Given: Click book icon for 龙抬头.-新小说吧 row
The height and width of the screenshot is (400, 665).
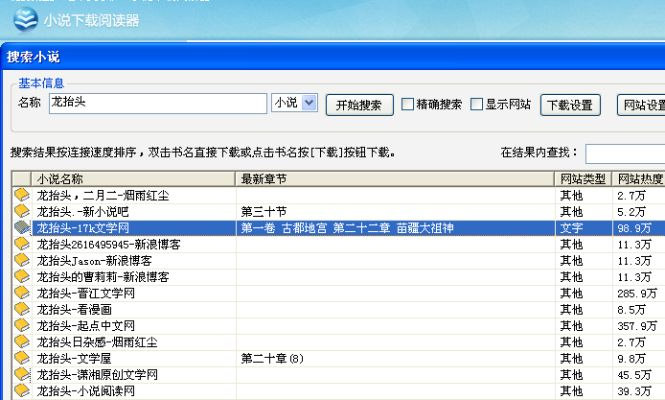Looking at the screenshot, I should 22,211.
